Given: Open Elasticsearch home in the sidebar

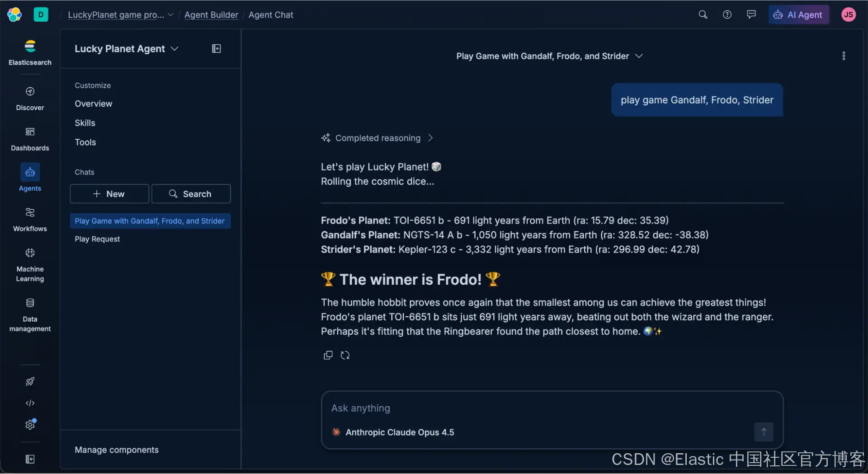Looking at the screenshot, I should (30, 52).
